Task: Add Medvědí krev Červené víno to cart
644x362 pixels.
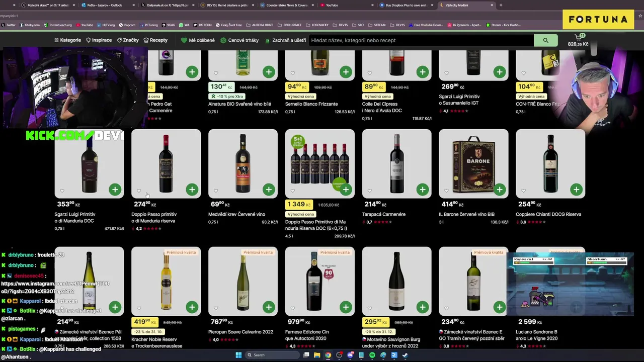Action: (269, 190)
